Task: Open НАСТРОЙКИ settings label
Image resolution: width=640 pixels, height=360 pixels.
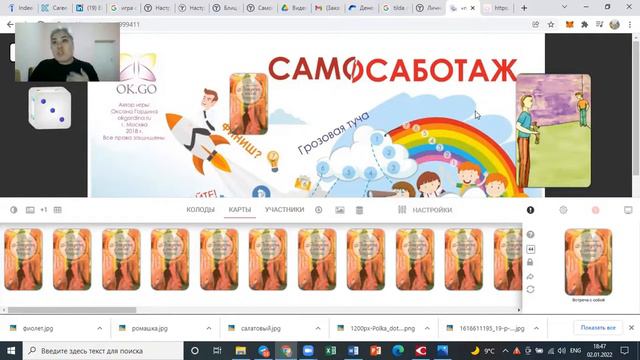Action: tap(432, 210)
